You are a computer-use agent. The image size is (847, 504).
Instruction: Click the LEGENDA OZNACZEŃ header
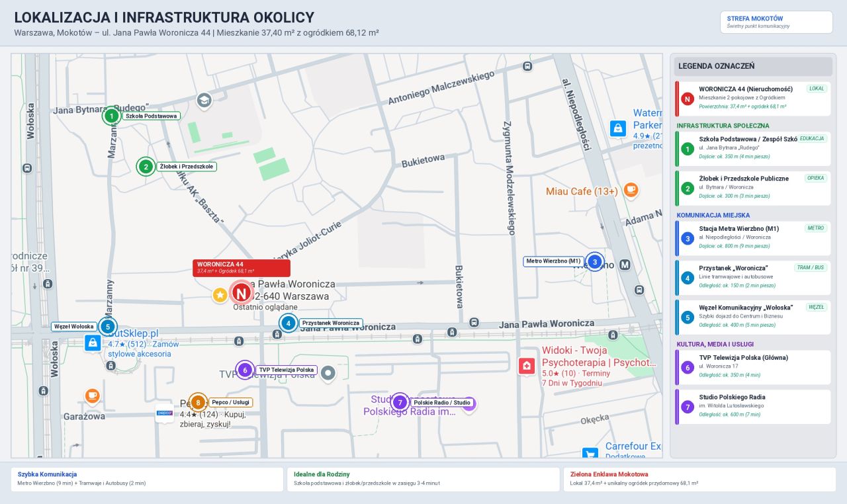coord(753,66)
